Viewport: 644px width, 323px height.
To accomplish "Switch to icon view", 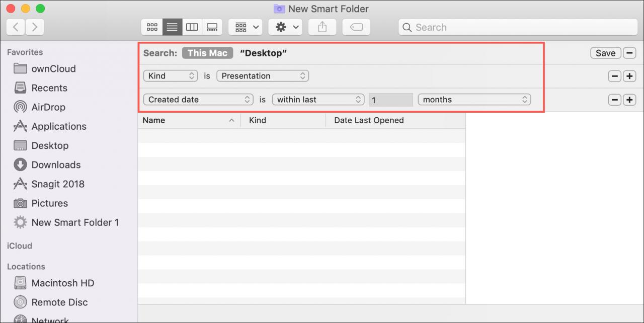I will [152, 27].
